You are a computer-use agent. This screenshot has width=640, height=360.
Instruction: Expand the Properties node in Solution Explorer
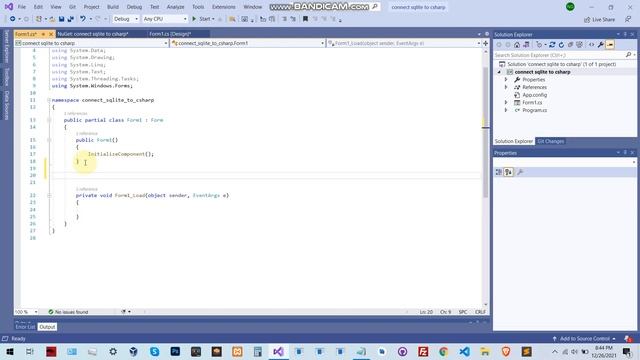pos(506,80)
